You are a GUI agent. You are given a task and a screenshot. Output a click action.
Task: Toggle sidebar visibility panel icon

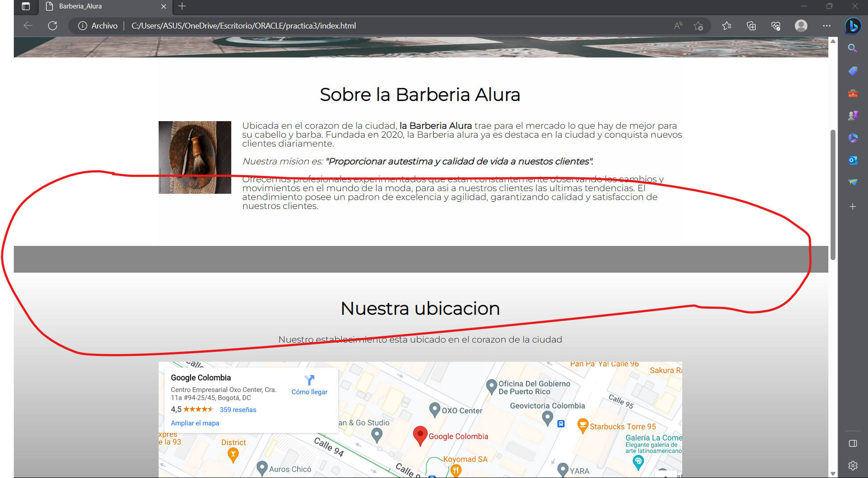pos(853,443)
